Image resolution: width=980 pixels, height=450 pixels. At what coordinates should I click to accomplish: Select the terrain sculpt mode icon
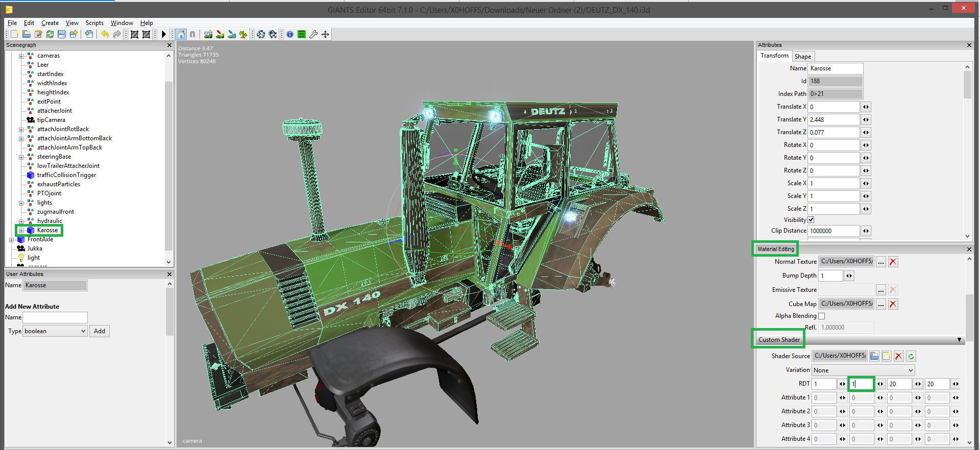(x=208, y=34)
